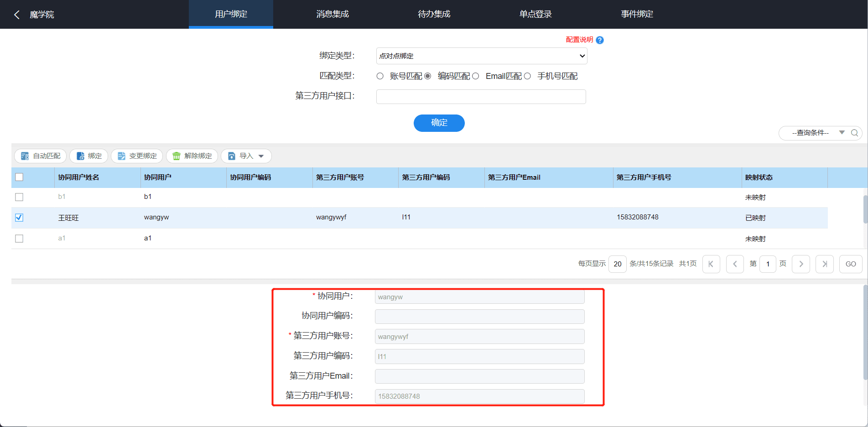868x427 pixels.
Task: Check the checkbox for row b1
Action: [19, 197]
